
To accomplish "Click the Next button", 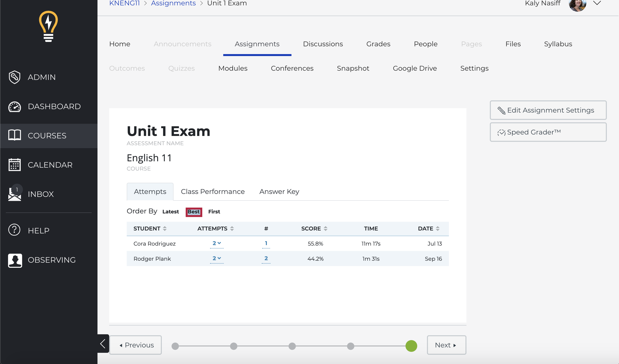I will [446, 345].
